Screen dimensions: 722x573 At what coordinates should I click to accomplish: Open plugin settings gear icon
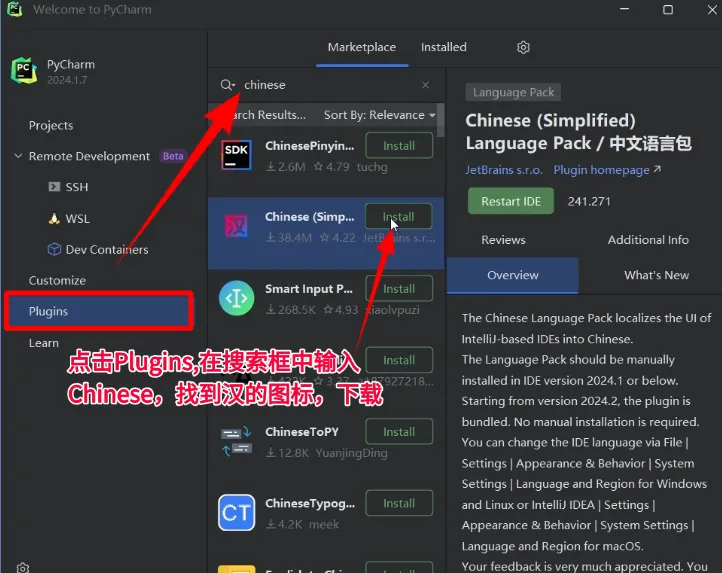pyautogui.click(x=523, y=47)
